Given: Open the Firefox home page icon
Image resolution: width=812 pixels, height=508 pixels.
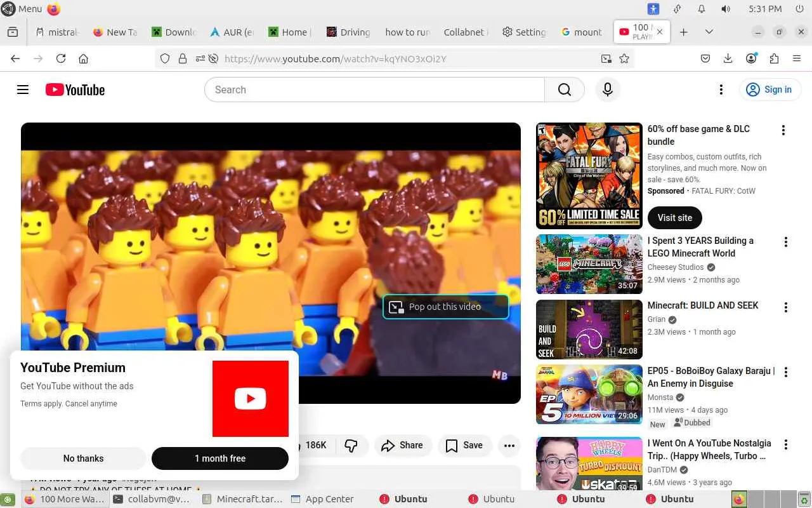Looking at the screenshot, I should (x=83, y=58).
